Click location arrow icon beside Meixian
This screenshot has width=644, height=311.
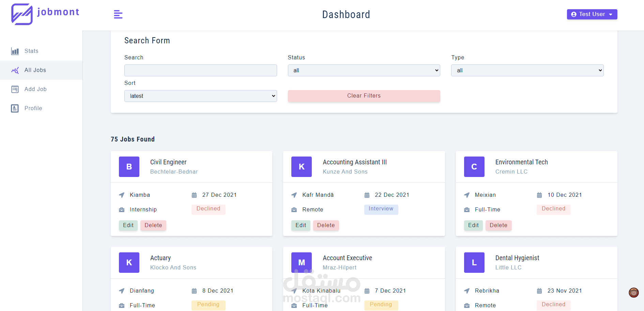(x=467, y=195)
